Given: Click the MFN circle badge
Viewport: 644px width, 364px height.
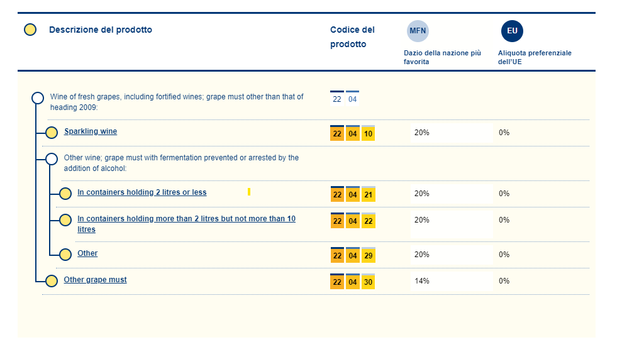Looking at the screenshot, I should (418, 31).
